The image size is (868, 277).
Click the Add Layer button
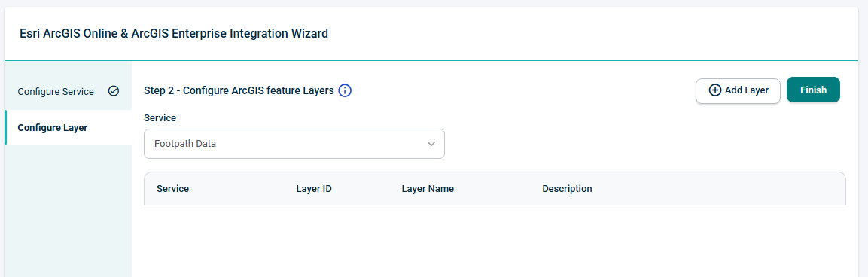tap(738, 90)
